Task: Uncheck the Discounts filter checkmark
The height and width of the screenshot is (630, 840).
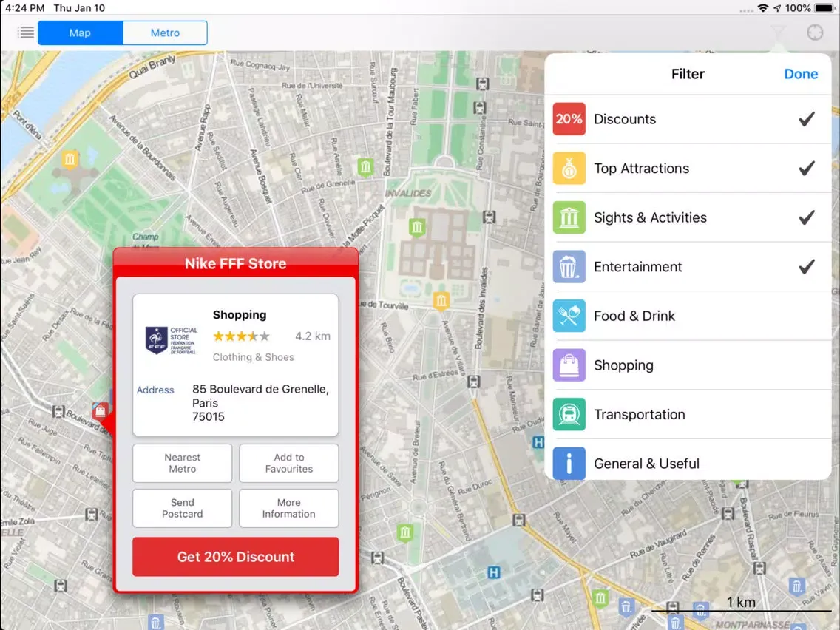Action: (x=807, y=119)
